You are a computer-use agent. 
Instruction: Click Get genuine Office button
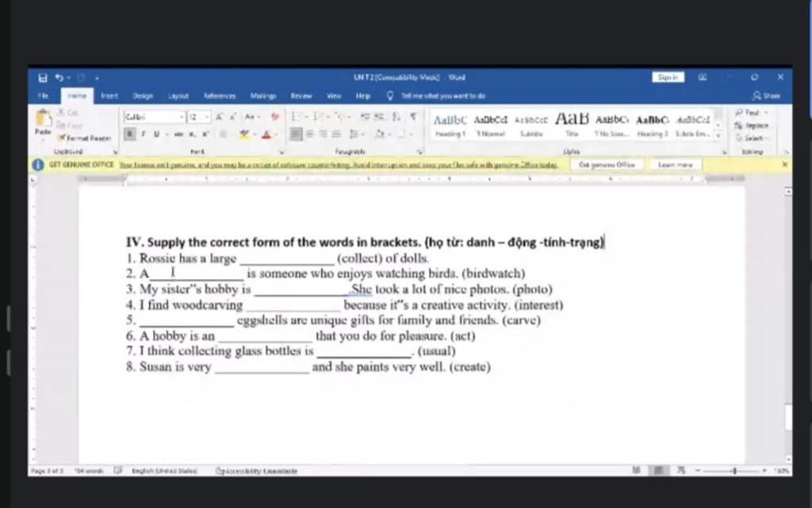(607, 165)
